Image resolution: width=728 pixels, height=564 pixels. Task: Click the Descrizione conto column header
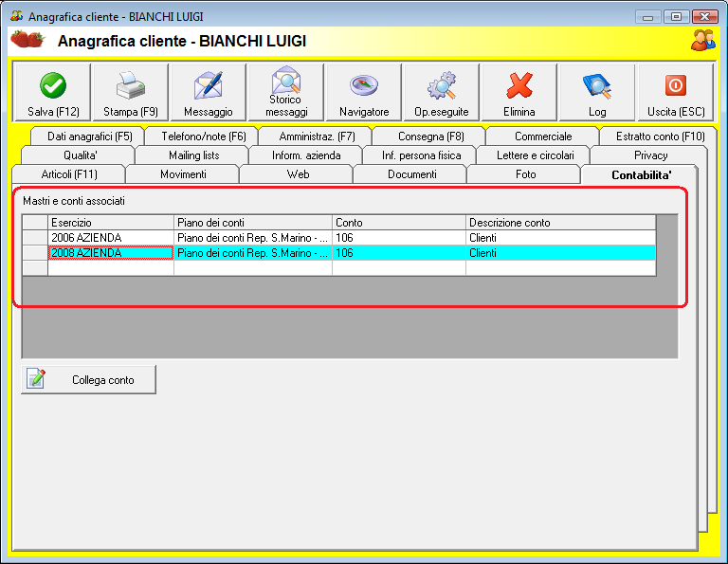coord(561,223)
